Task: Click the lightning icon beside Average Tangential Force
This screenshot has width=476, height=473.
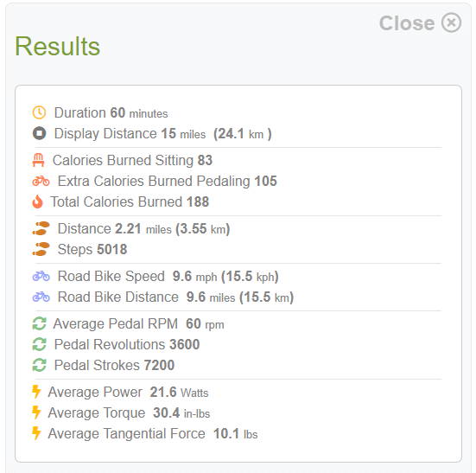Action: [x=36, y=433]
